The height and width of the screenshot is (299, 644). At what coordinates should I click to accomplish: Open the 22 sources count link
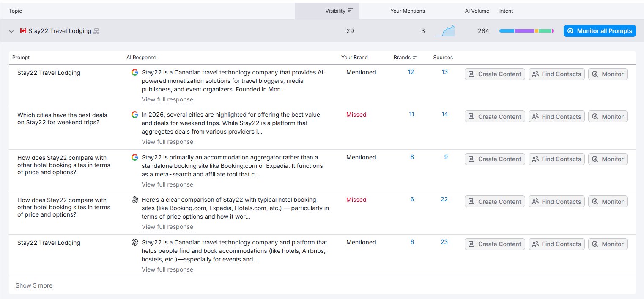(x=444, y=199)
